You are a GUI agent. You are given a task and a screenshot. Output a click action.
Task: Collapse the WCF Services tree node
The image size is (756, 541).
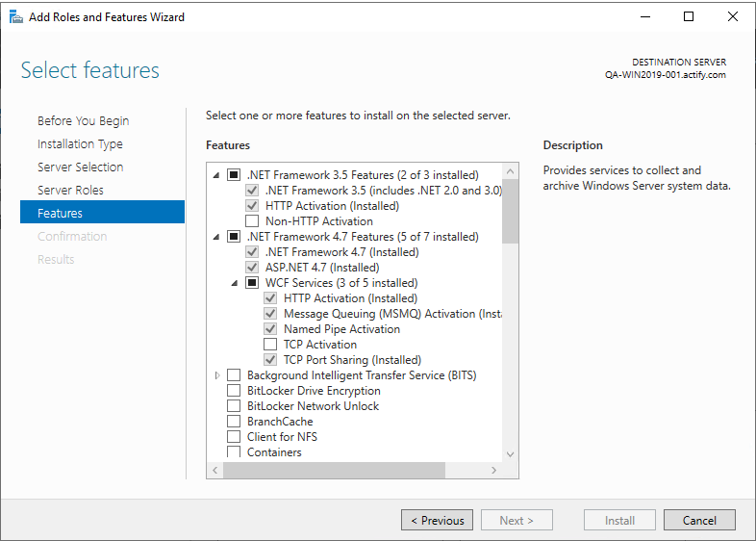236,283
